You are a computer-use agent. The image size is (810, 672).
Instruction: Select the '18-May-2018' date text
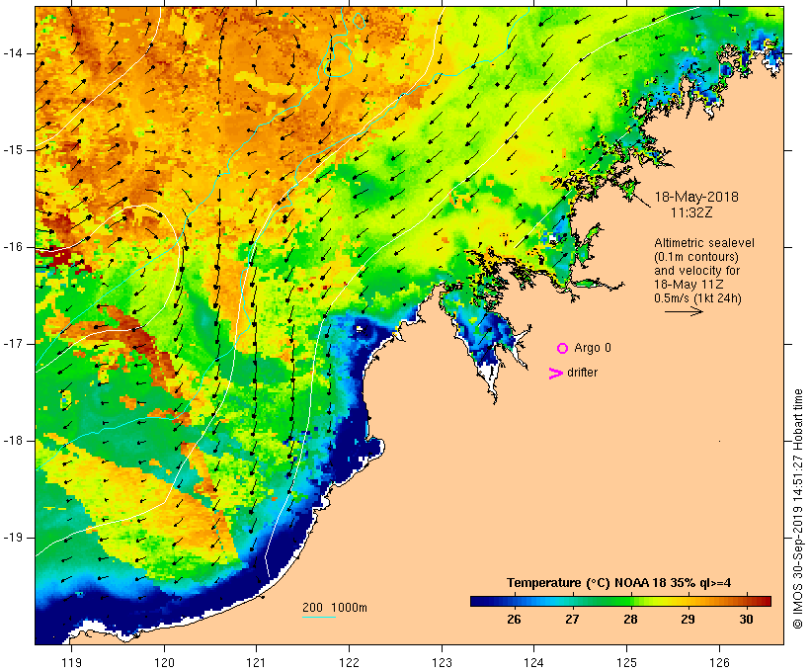[696, 197]
